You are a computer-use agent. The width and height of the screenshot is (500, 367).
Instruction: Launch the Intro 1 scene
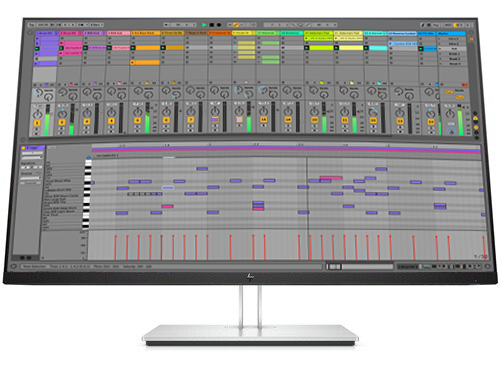pyautogui.click(x=453, y=39)
